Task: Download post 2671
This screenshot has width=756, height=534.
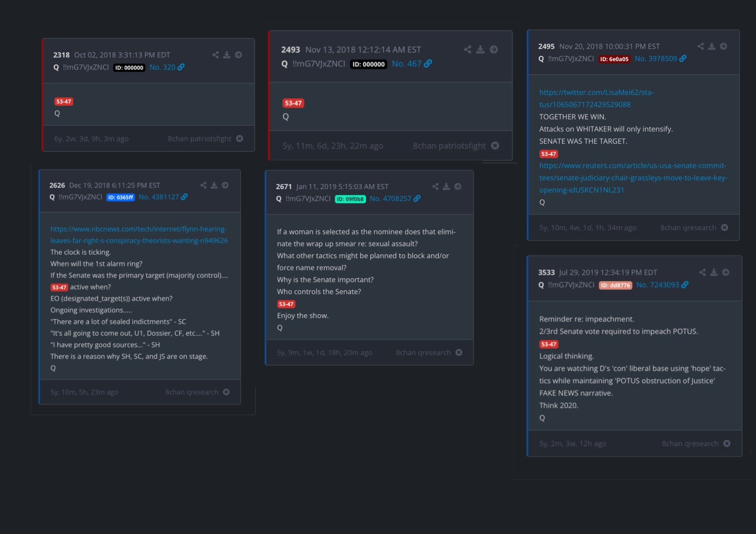Action: click(447, 186)
